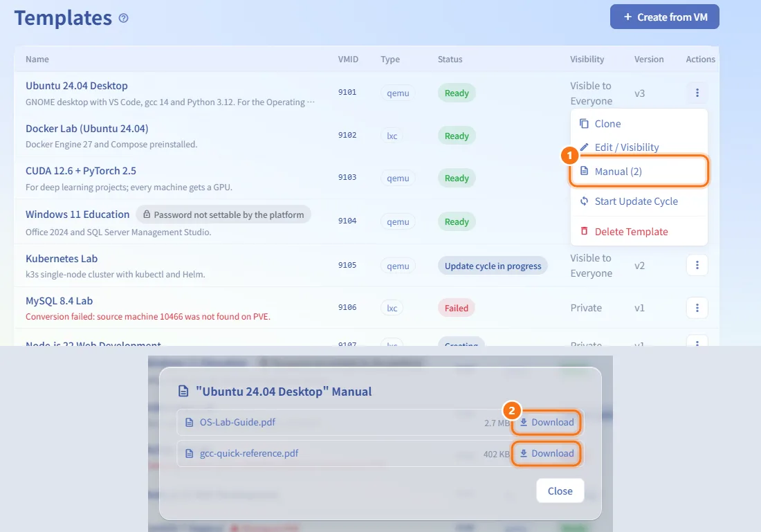The image size is (761, 532).
Task: Open the CUDA 12.6 + PyTorch 2.5 template
Action: (80, 171)
